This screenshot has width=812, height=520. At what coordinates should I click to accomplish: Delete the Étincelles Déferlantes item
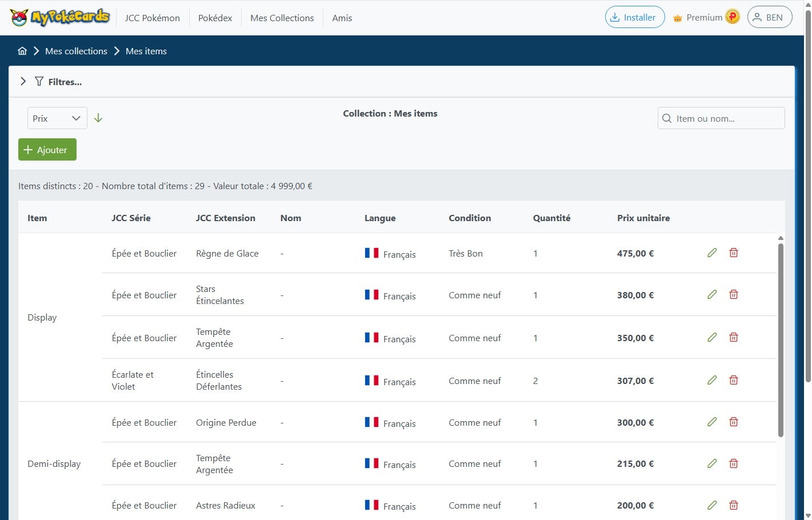click(734, 380)
